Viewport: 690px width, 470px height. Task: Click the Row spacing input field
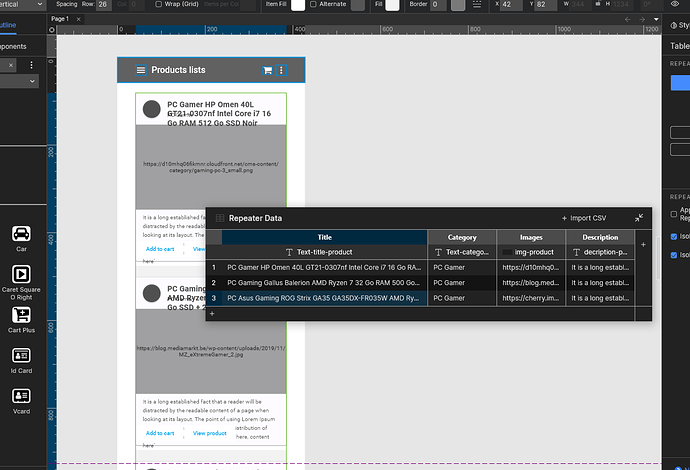click(102, 5)
